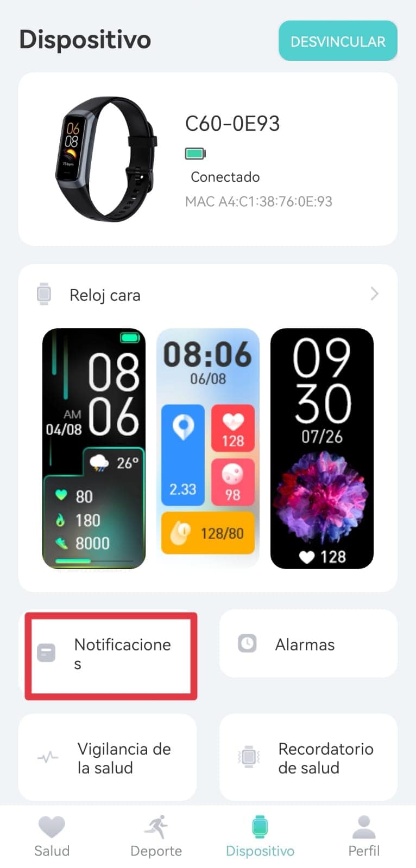Expand Reloj cara with the chevron arrow
Image resolution: width=416 pixels, height=868 pixels.
[374, 294]
